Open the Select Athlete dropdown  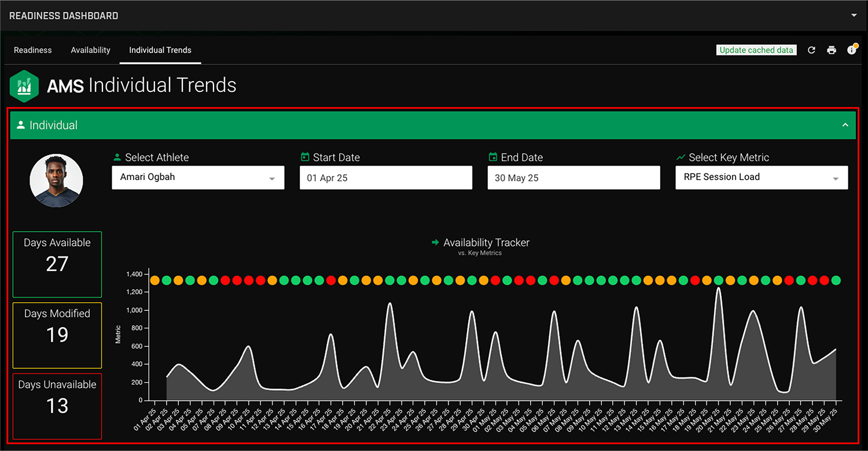[271, 177]
